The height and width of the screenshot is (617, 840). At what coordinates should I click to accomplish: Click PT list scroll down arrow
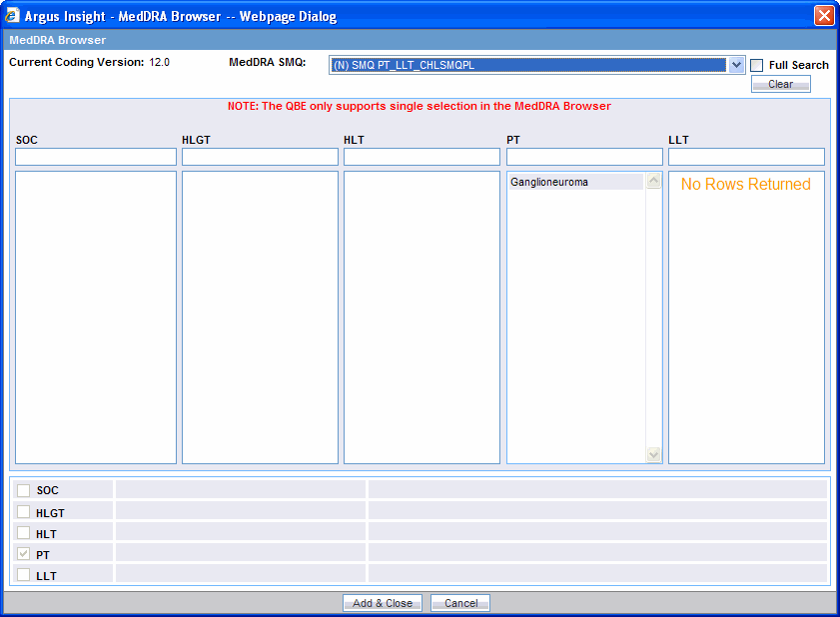point(653,454)
